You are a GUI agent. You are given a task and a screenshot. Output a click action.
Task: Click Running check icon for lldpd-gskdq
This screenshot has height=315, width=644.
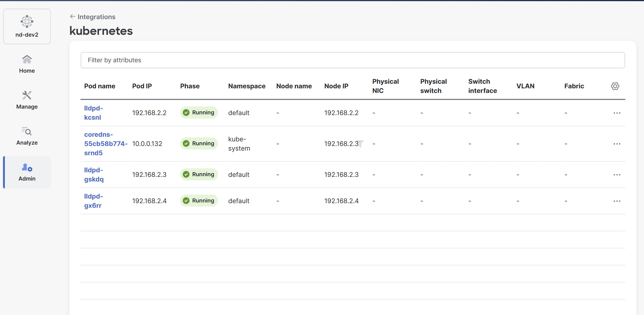pyautogui.click(x=186, y=174)
